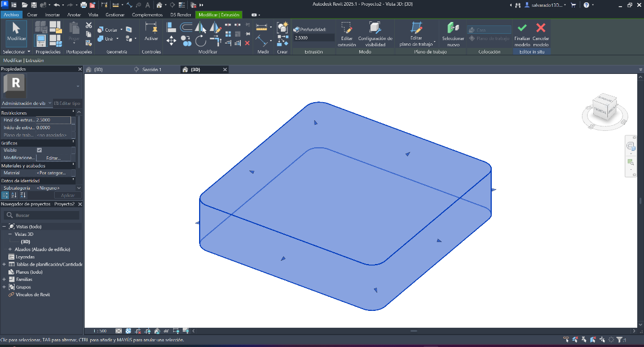644x347 pixels.
Task: Click Seleccionar nuevo host
Action: coord(453,34)
